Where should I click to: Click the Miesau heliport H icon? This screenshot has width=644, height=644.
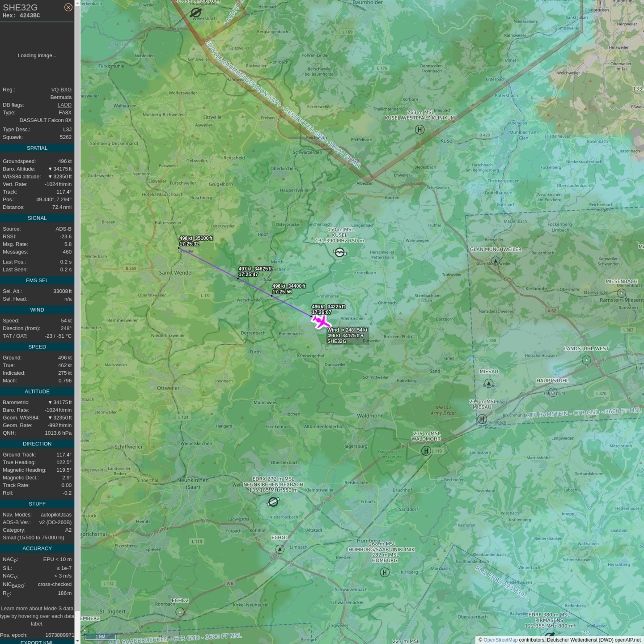point(482,419)
